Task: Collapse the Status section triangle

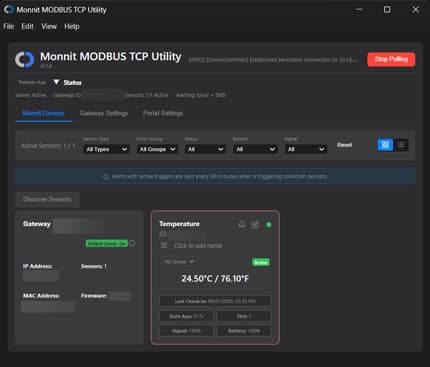Action: (56, 82)
